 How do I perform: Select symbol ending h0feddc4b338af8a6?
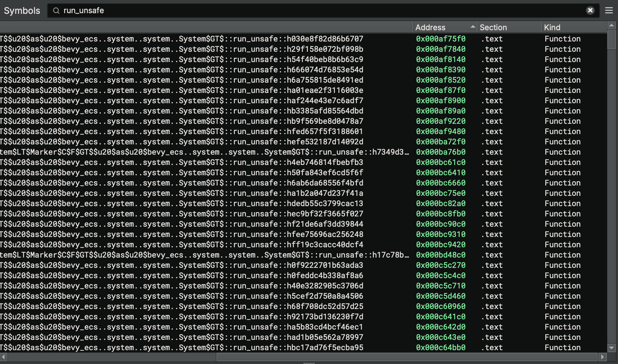coord(182,276)
